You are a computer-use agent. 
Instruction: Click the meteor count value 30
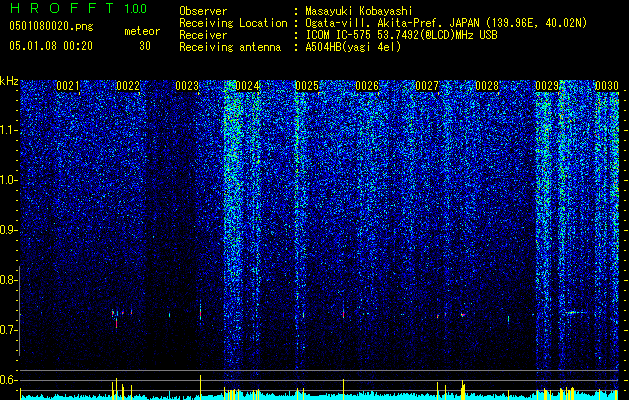[x=145, y=46]
